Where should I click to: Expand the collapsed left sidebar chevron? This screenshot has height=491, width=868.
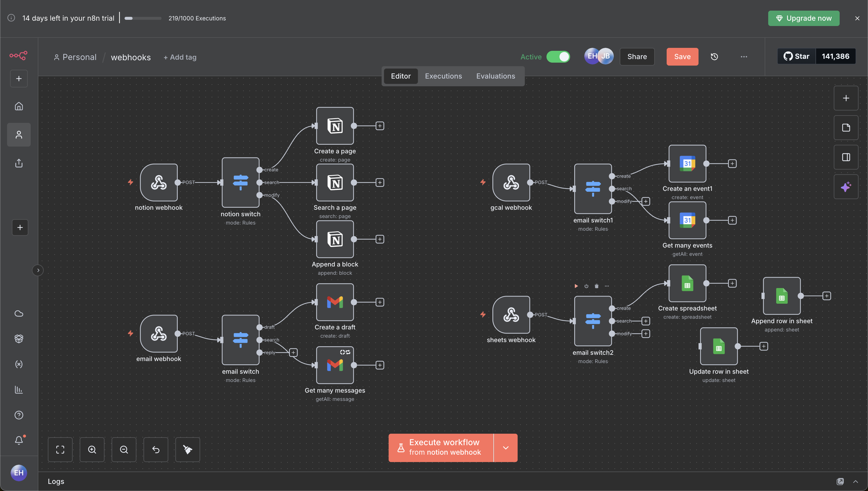point(38,270)
